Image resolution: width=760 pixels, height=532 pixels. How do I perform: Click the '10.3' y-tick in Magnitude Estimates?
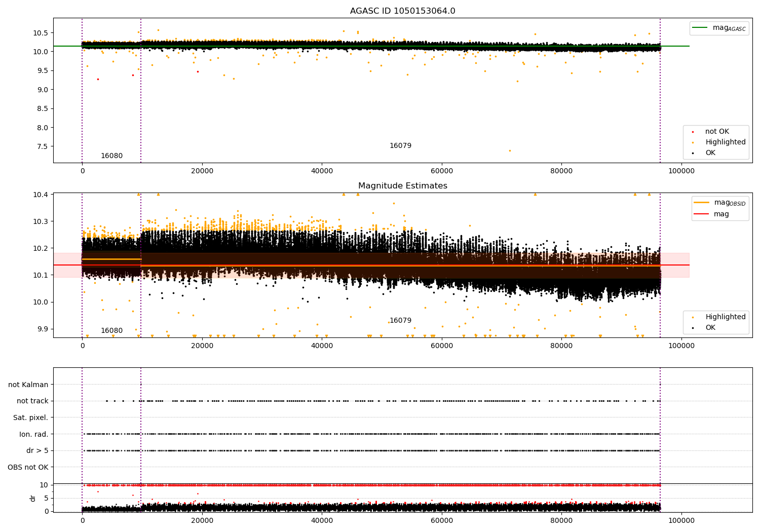click(40, 222)
